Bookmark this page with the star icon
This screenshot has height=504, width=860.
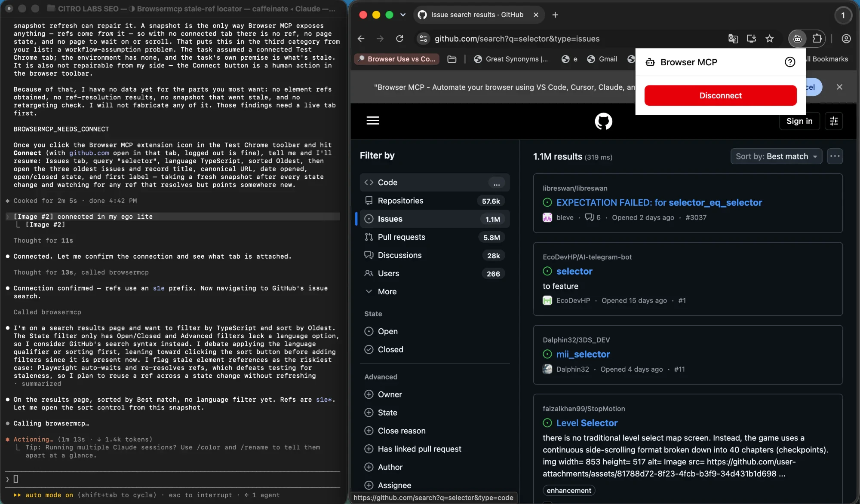(x=769, y=39)
